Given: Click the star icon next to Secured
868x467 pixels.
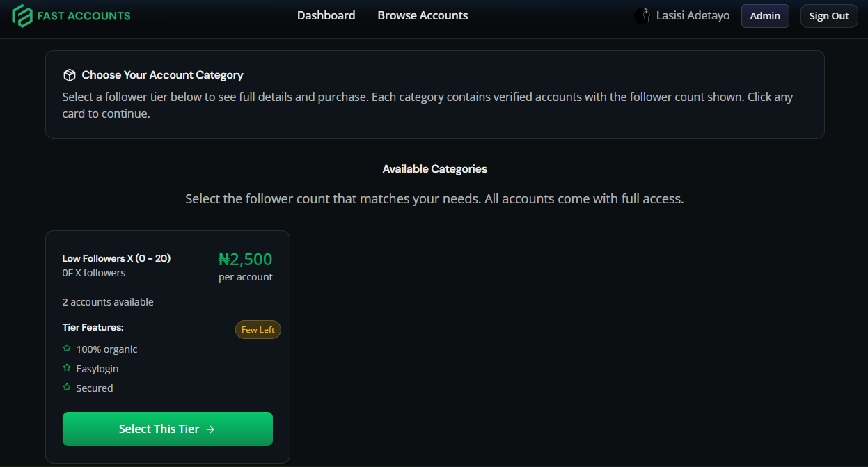Looking at the screenshot, I should tap(67, 388).
